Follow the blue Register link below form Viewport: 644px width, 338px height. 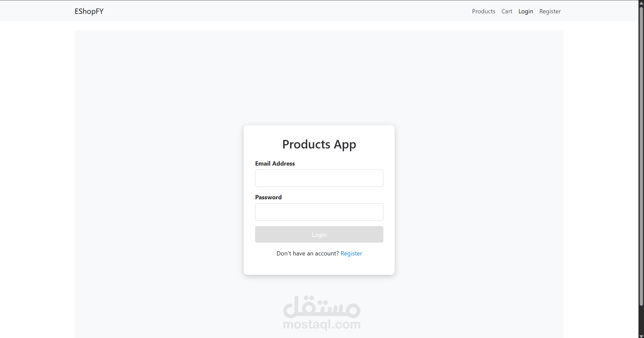click(351, 253)
